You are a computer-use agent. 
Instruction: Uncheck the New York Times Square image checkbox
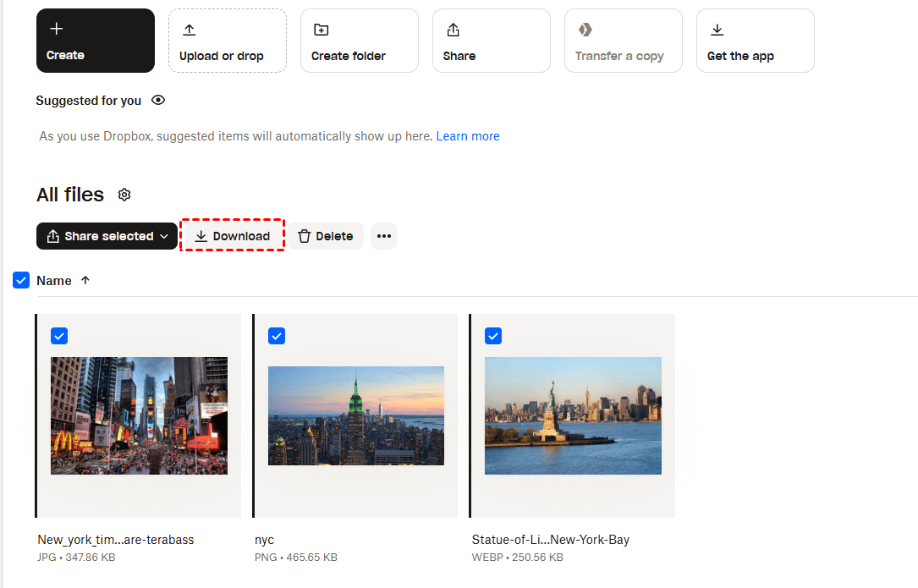click(x=59, y=336)
